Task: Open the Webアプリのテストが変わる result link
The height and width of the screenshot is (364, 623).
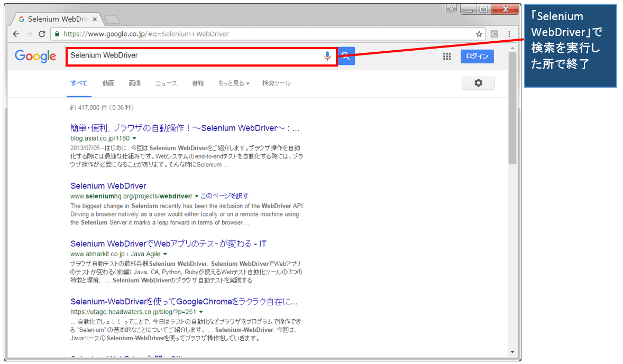Action: pos(168,244)
